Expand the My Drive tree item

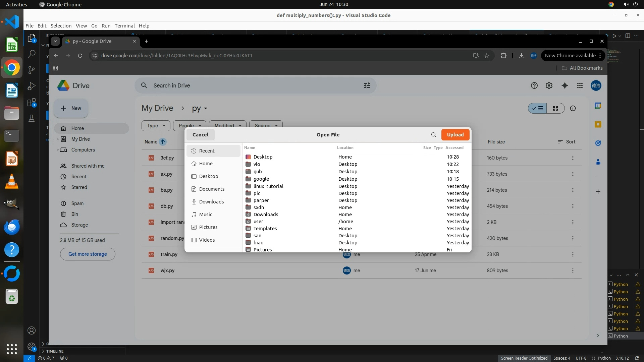click(58, 139)
